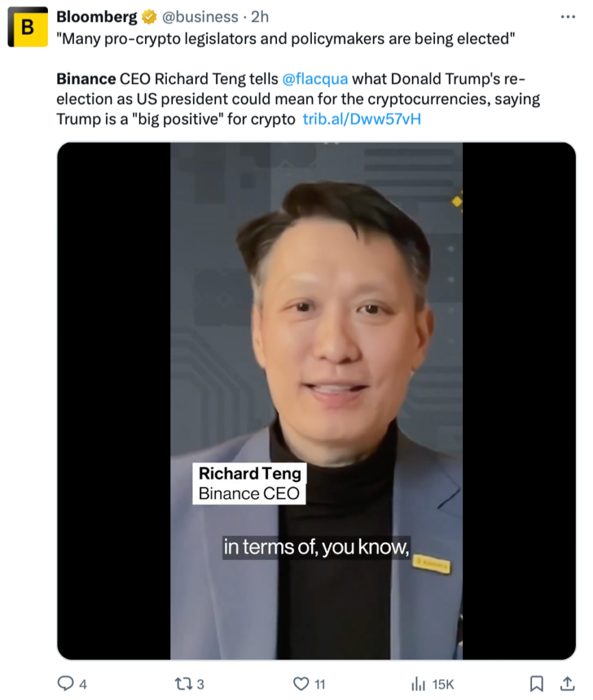Click the quoted "Many pro-crypto legislators" line
The width and height of the screenshot is (593, 700).
(x=285, y=40)
